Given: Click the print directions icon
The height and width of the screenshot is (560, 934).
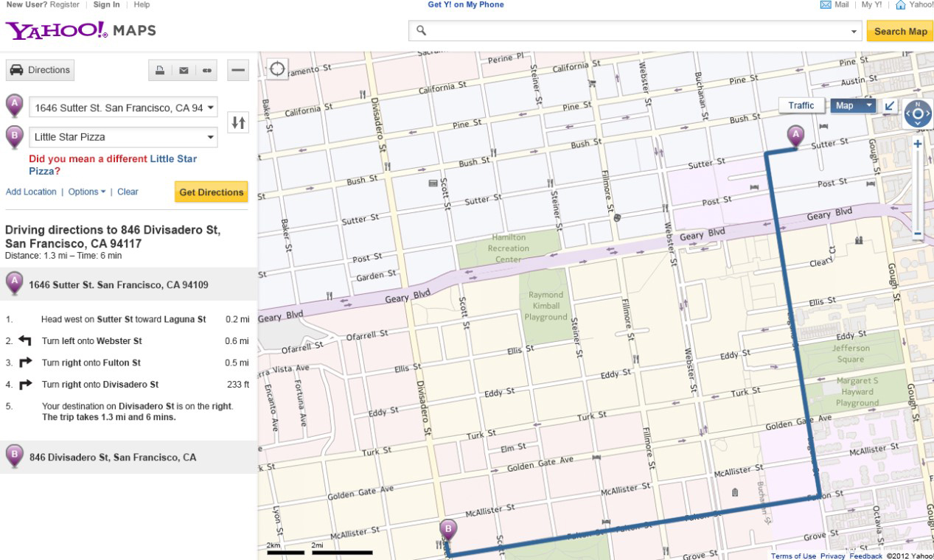Looking at the screenshot, I should 160,71.
